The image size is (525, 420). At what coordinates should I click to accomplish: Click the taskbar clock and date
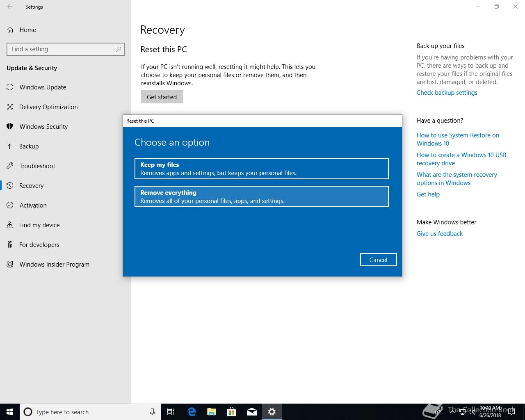click(x=490, y=412)
